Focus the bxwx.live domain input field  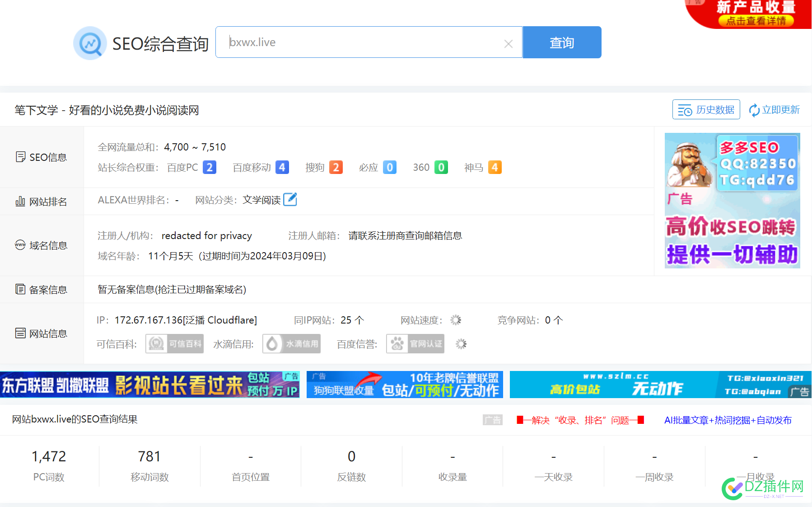[x=369, y=42]
